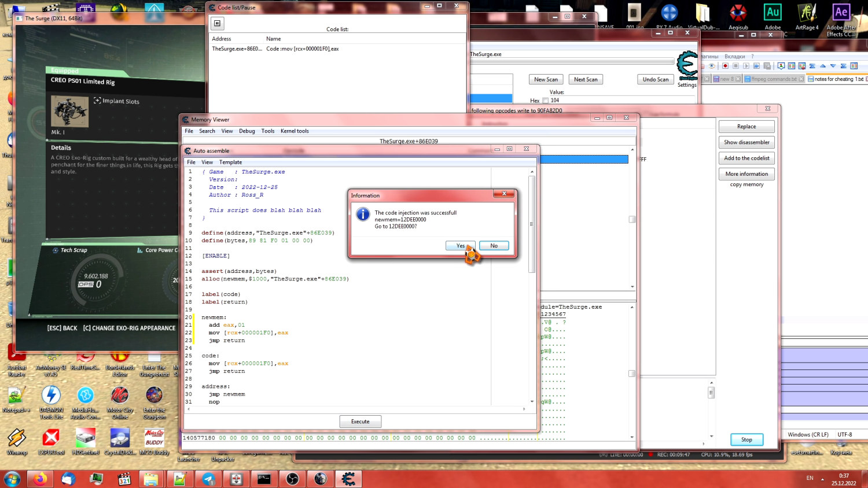This screenshot has width=868, height=488.
Task: Open RX 7 Audio desktop icon
Action: point(669,16)
